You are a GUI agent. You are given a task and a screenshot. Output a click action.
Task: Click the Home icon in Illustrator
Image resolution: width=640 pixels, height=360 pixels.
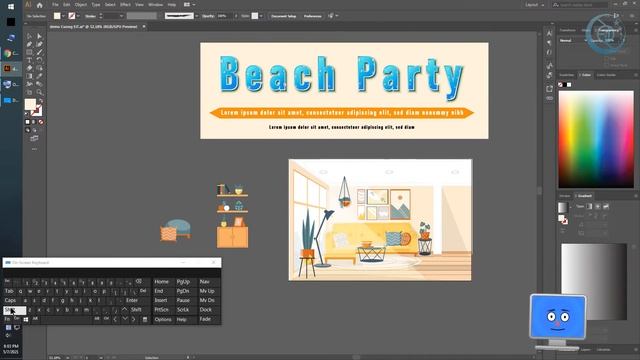pyautogui.click(x=40, y=5)
